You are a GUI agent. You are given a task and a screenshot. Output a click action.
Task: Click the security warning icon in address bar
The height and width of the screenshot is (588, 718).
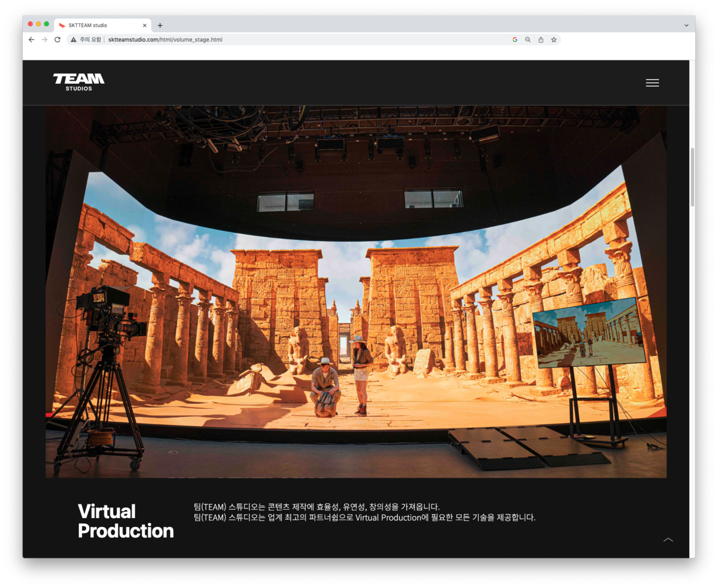click(74, 39)
